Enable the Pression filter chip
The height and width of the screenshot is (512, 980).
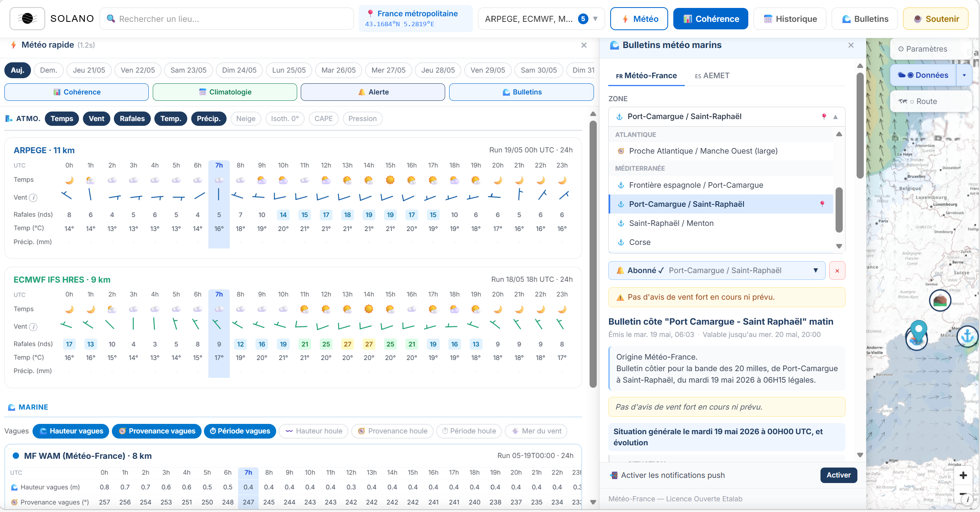[363, 119]
